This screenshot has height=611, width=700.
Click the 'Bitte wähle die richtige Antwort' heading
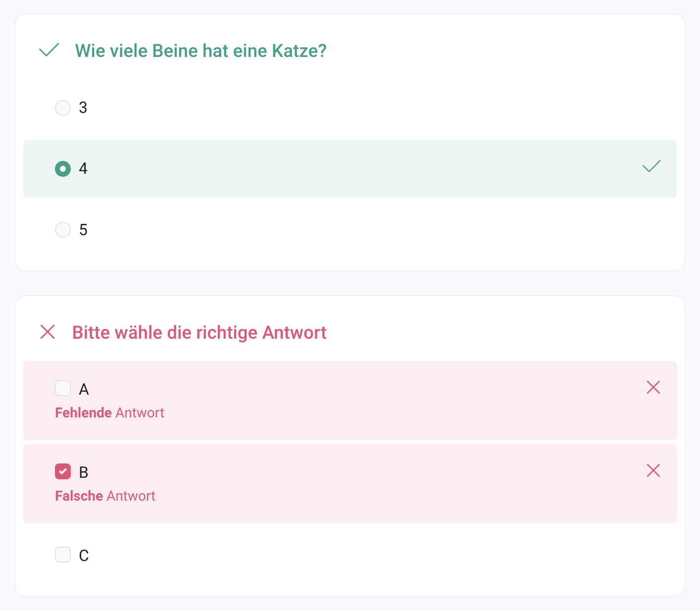tap(199, 332)
